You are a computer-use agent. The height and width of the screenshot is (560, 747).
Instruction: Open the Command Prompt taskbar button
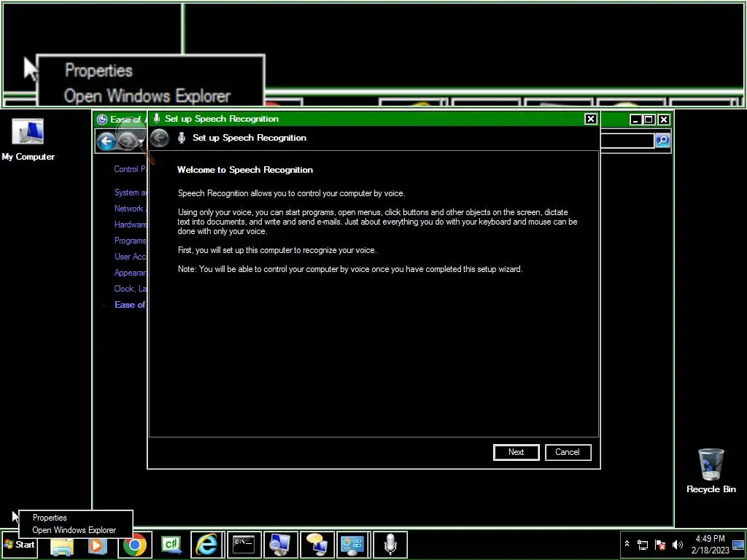[x=244, y=545]
